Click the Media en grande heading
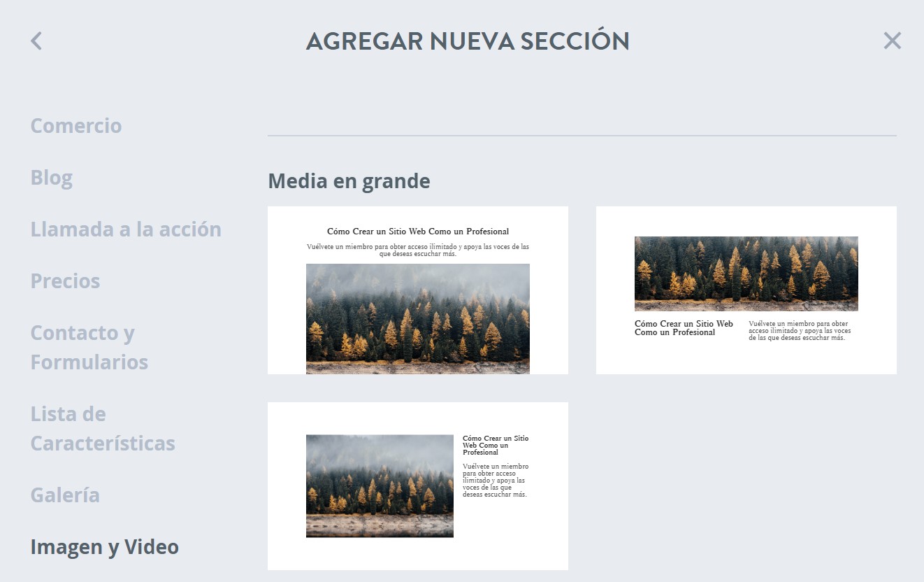 349,180
